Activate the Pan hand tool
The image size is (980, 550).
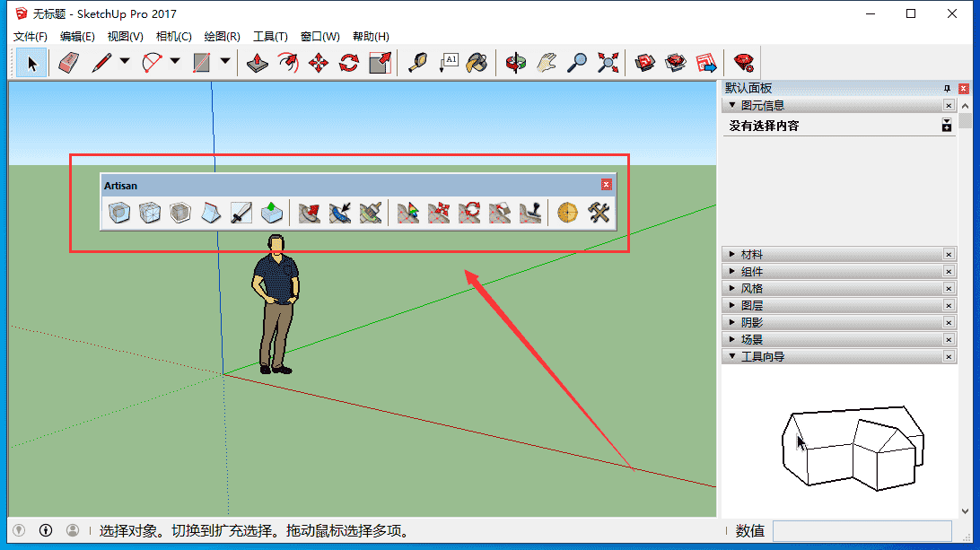coord(547,63)
